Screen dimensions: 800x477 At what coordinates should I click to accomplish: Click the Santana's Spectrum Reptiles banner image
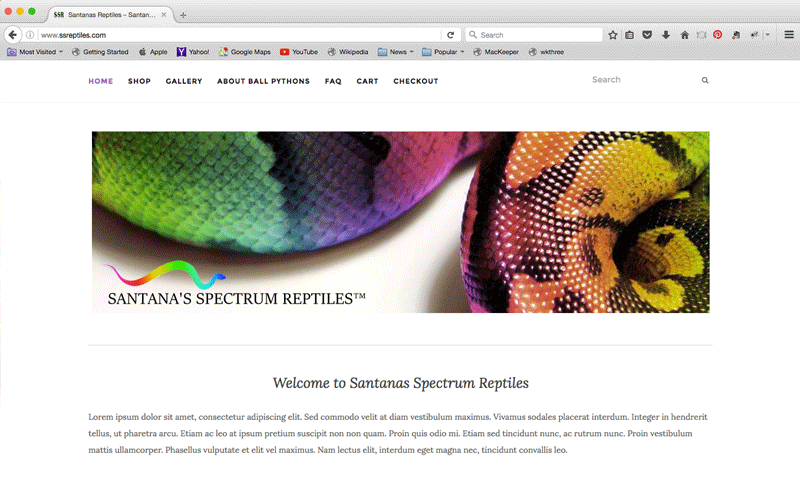tap(401, 222)
